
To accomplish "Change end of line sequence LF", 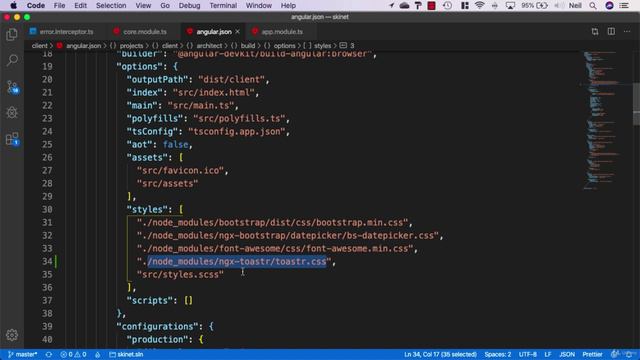I will (548, 354).
